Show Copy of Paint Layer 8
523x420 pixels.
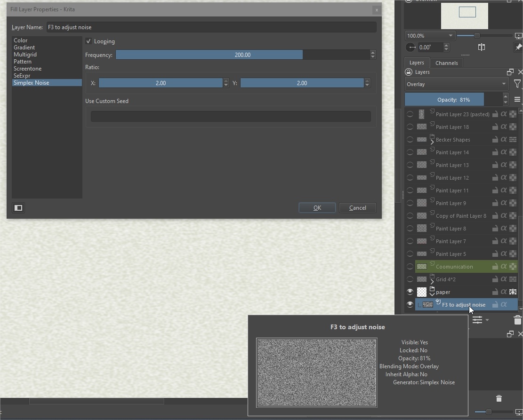coord(410,216)
